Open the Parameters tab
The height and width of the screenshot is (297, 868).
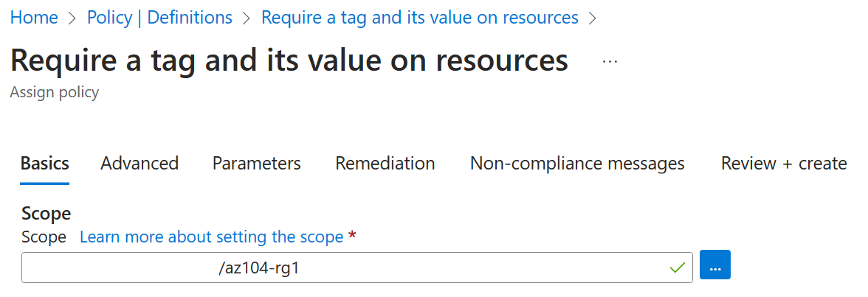coord(256,163)
